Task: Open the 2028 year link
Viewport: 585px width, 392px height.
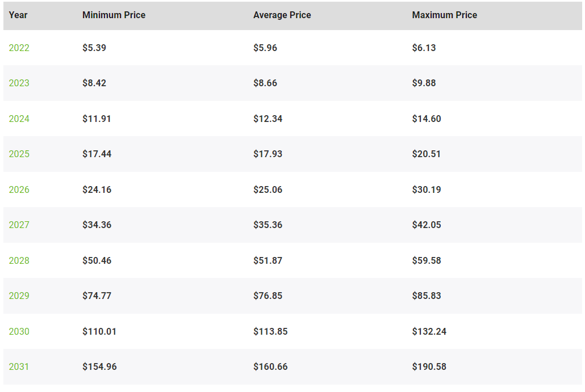Action: pos(19,260)
